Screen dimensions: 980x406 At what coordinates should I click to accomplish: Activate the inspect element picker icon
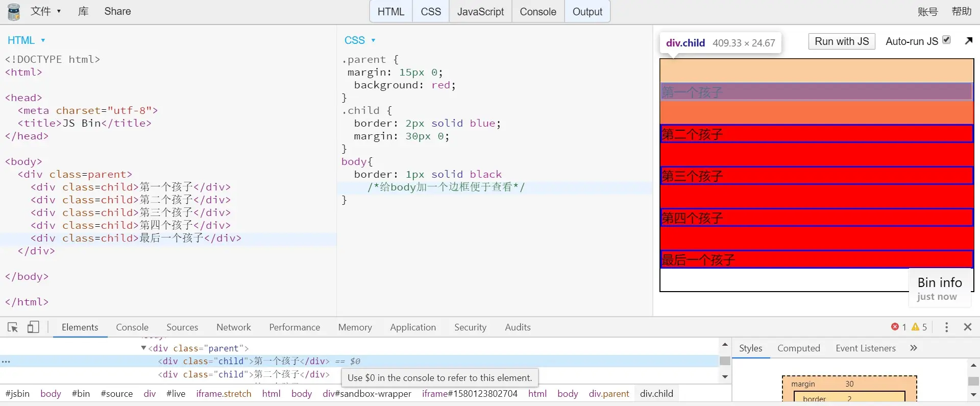13,327
